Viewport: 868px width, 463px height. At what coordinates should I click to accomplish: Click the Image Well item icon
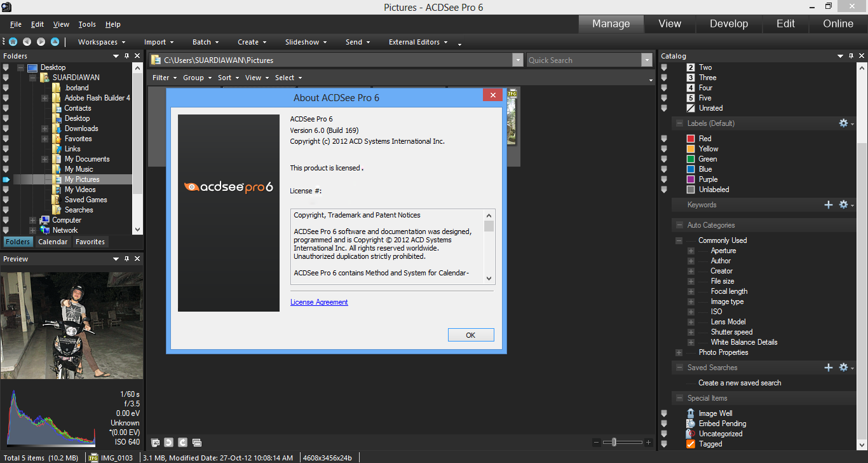click(x=691, y=413)
